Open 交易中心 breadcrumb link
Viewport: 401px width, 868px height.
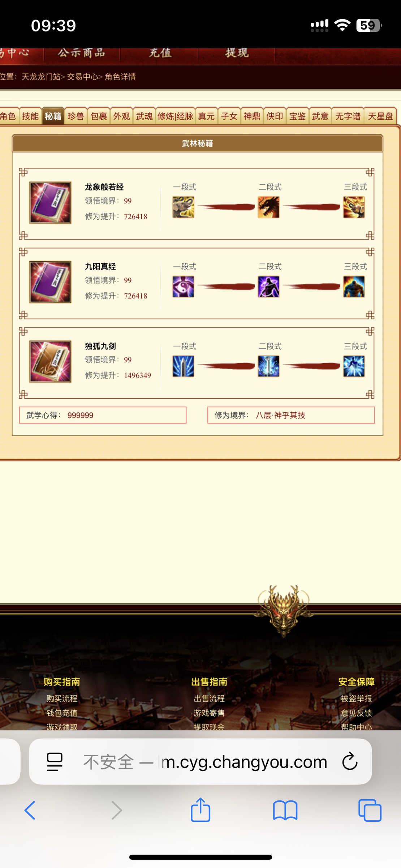coord(82,77)
